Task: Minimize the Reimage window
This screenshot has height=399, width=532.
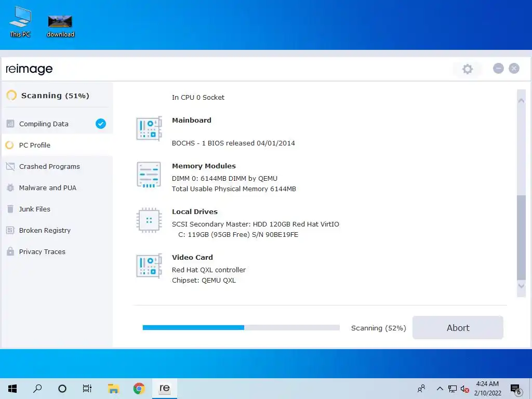Action: tap(498, 69)
